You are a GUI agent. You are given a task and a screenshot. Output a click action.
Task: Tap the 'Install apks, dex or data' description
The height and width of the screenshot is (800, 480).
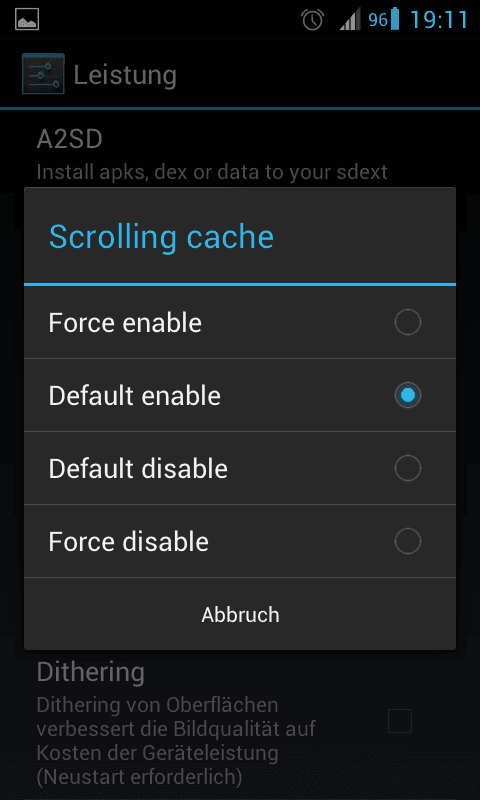pyautogui.click(x=212, y=172)
